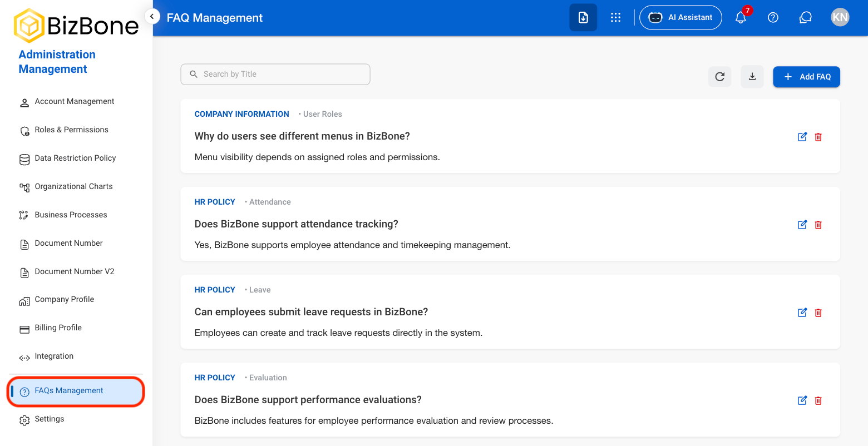Open notifications bell with 7 alerts

741,17
